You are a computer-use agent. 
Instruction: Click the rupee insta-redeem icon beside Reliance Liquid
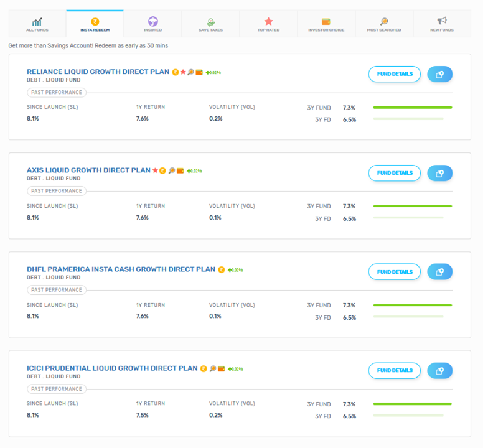click(x=176, y=72)
